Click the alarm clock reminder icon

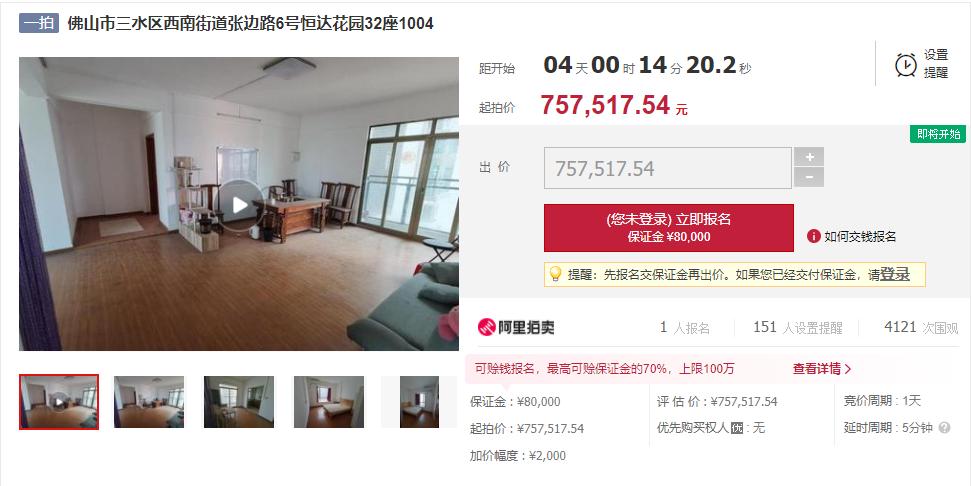click(906, 64)
